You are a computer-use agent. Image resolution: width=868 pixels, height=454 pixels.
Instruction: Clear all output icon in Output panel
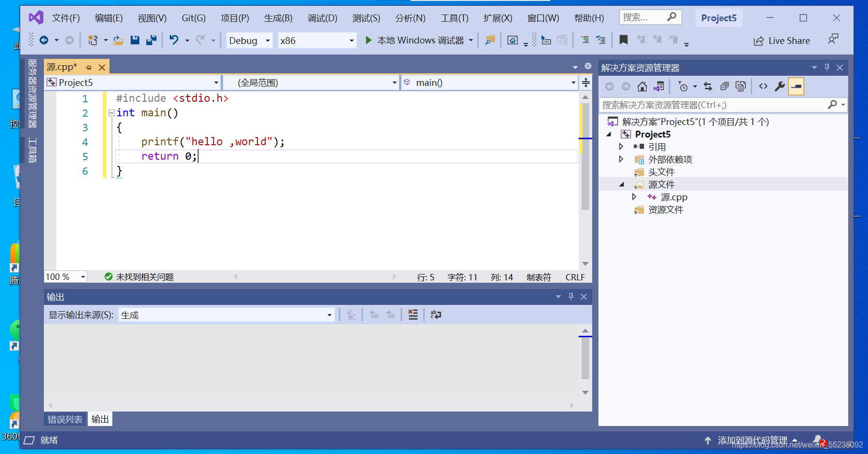pyautogui.click(x=413, y=315)
